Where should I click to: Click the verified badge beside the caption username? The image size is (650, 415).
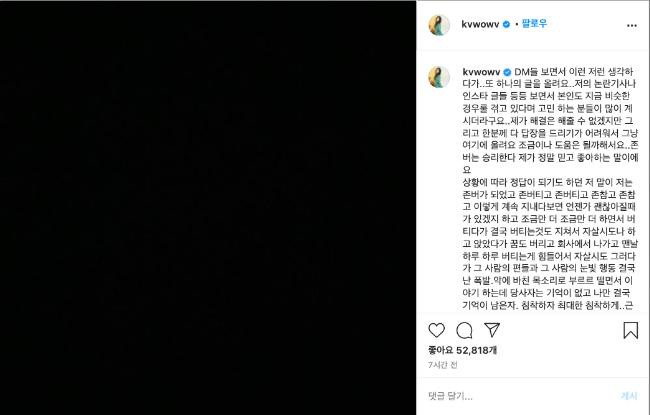pyautogui.click(x=507, y=72)
